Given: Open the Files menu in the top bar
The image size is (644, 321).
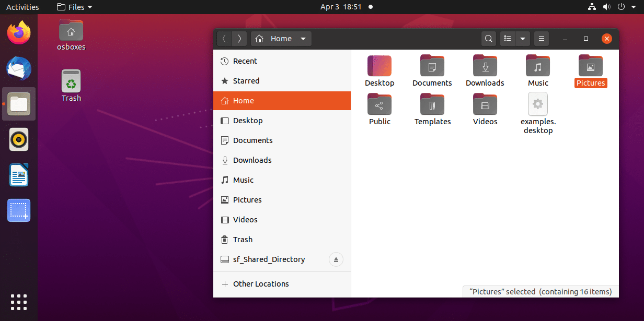Looking at the screenshot, I should point(73,7).
